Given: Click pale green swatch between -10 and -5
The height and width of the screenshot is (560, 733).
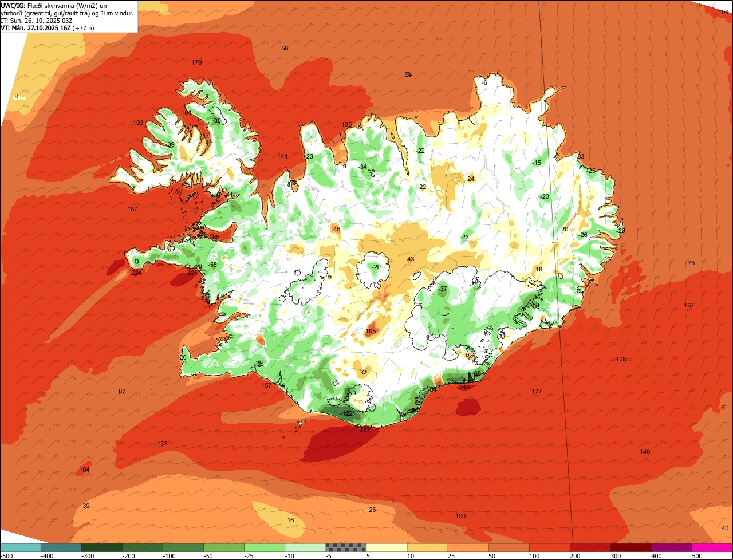Looking at the screenshot, I should (x=305, y=547).
